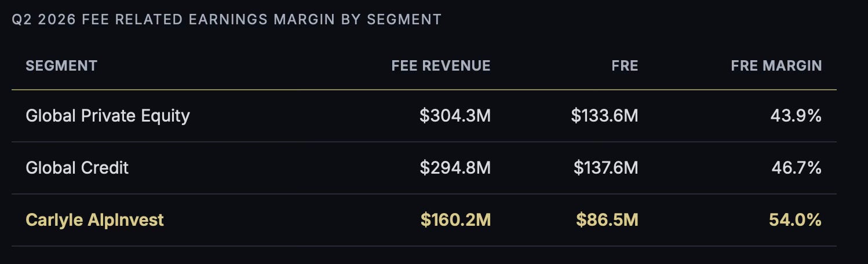This screenshot has width=868, height=264.
Task: Sort by the FEE REVENUE column header
Action: coord(441,66)
